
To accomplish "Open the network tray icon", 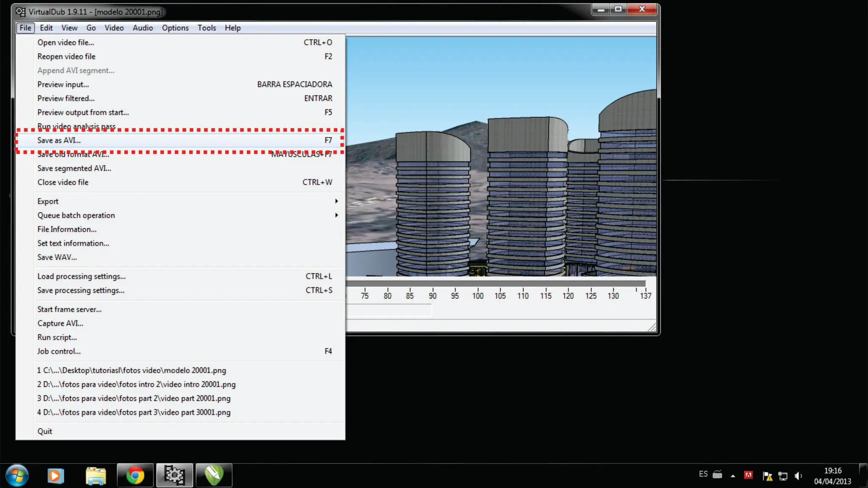I will click(x=783, y=476).
